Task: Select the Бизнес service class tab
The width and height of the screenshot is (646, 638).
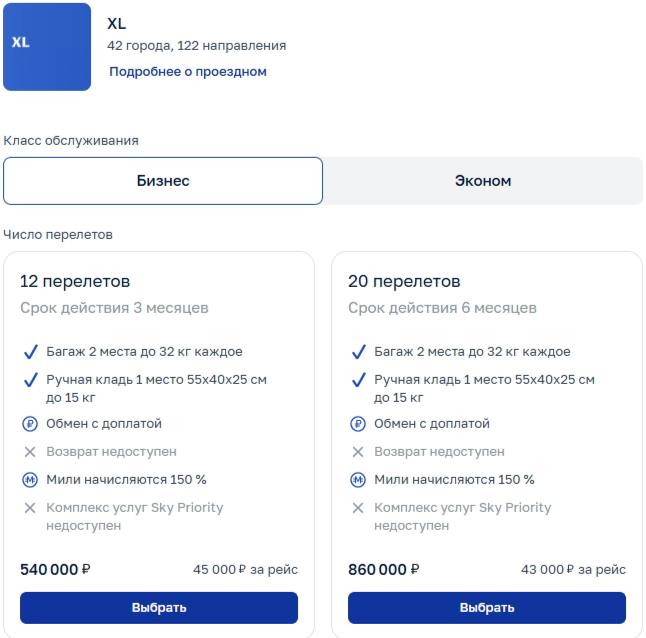Action: [x=163, y=181]
